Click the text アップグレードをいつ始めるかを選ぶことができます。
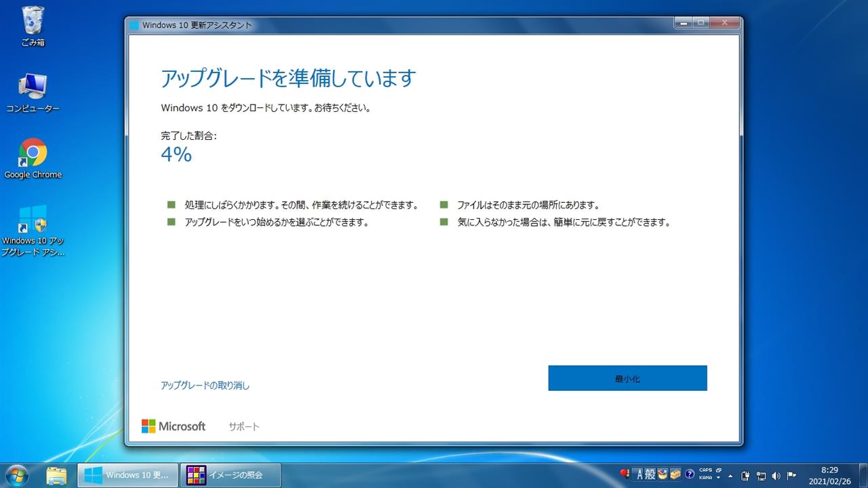This screenshot has height=488, width=868. tap(277, 223)
